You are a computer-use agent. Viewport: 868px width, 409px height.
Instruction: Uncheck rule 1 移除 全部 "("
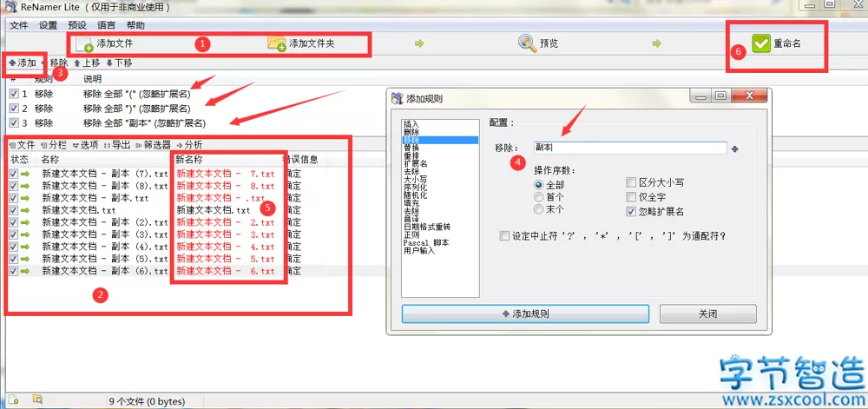(x=14, y=94)
